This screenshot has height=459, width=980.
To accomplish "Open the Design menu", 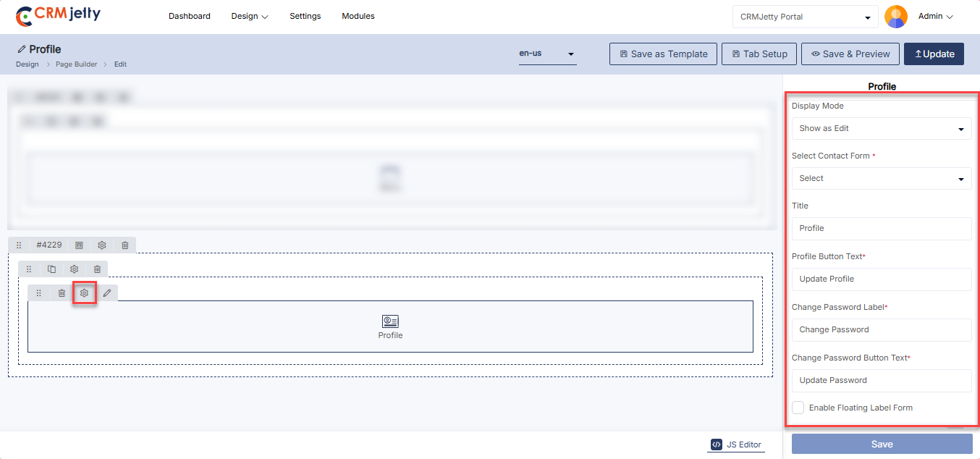I will click(250, 16).
